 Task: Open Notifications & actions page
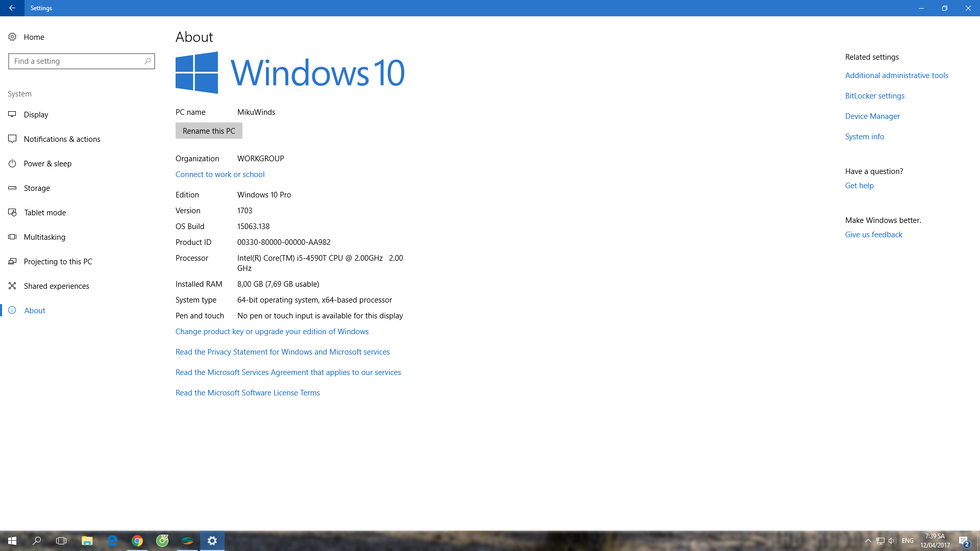(82, 139)
